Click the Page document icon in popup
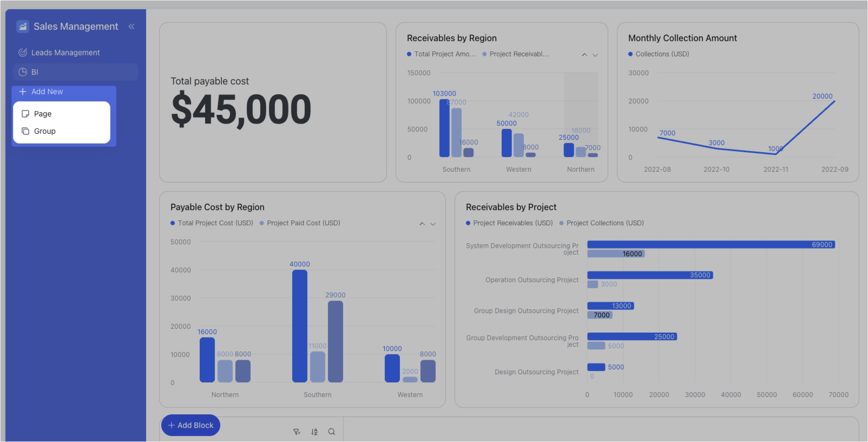The height and width of the screenshot is (442, 868). (x=25, y=114)
